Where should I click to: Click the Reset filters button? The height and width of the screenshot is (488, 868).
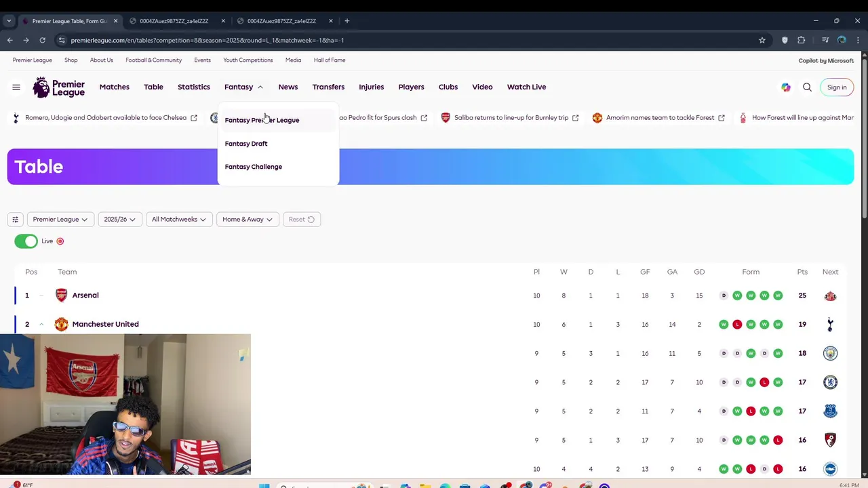click(301, 219)
